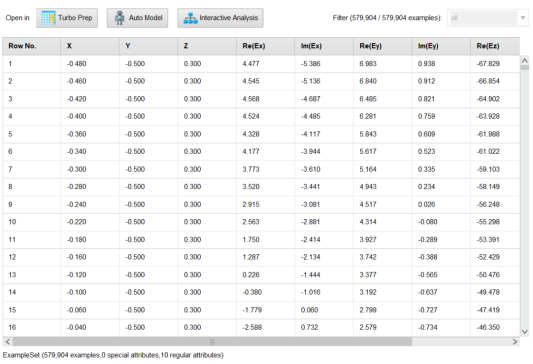
Task: Click the horizontal scrollbar left arrow
Action: pos(7,342)
